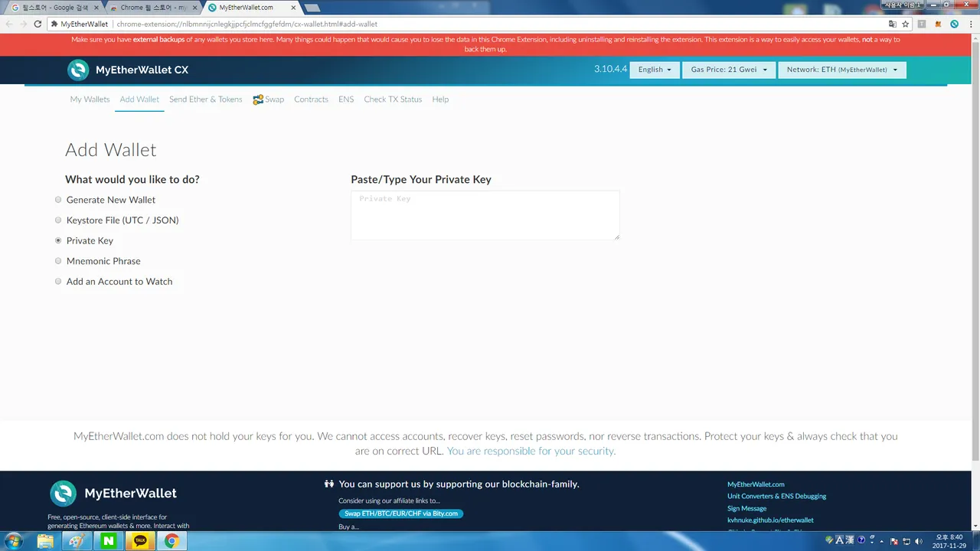Open the MyEtherWallet CX extension icon

(x=954, y=24)
